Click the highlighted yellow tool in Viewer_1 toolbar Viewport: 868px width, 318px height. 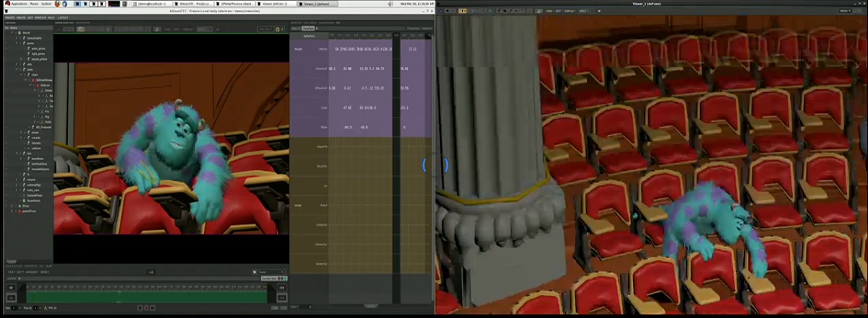pos(463,11)
